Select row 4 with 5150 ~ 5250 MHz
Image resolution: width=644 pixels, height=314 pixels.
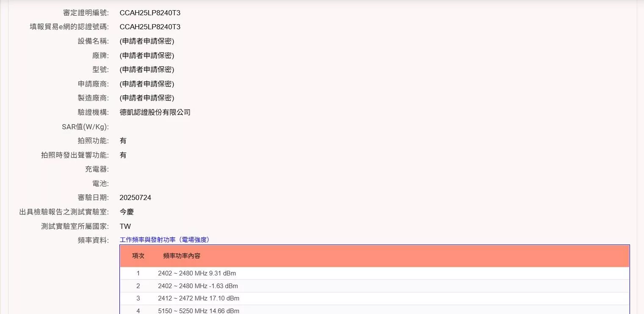point(199,311)
